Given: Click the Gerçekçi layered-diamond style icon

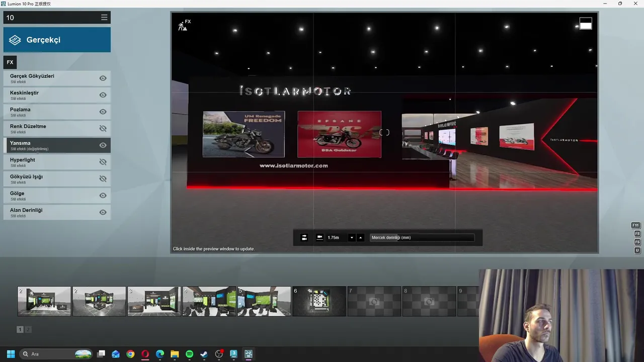Looking at the screenshot, I should tap(15, 40).
